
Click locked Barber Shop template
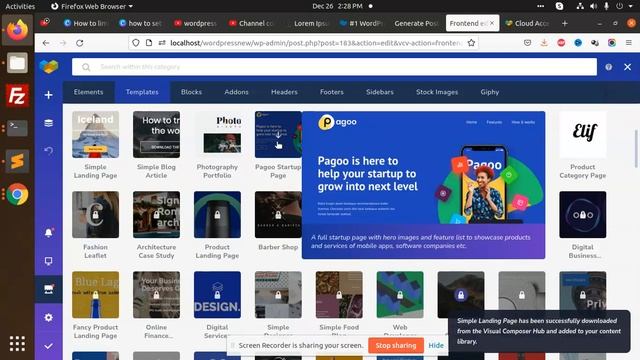pos(278,215)
